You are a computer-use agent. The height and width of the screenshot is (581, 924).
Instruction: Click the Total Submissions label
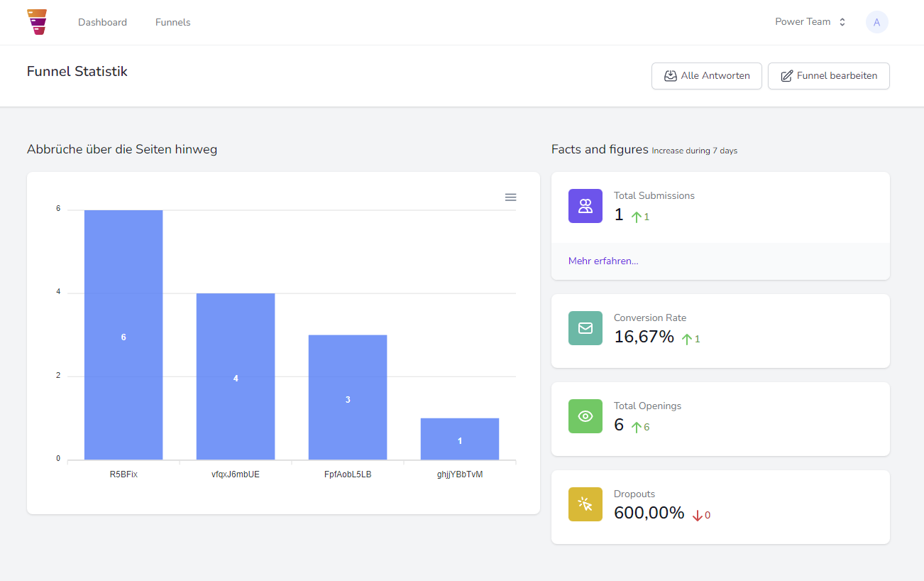pyautogui.click(x=654, y=195)
